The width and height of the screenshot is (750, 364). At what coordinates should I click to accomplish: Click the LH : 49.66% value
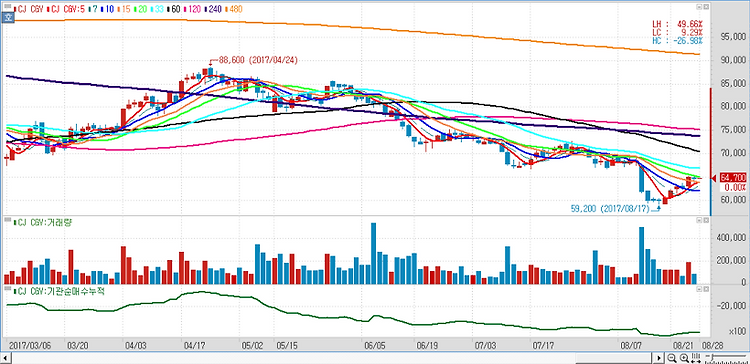[x=678, y=23]
